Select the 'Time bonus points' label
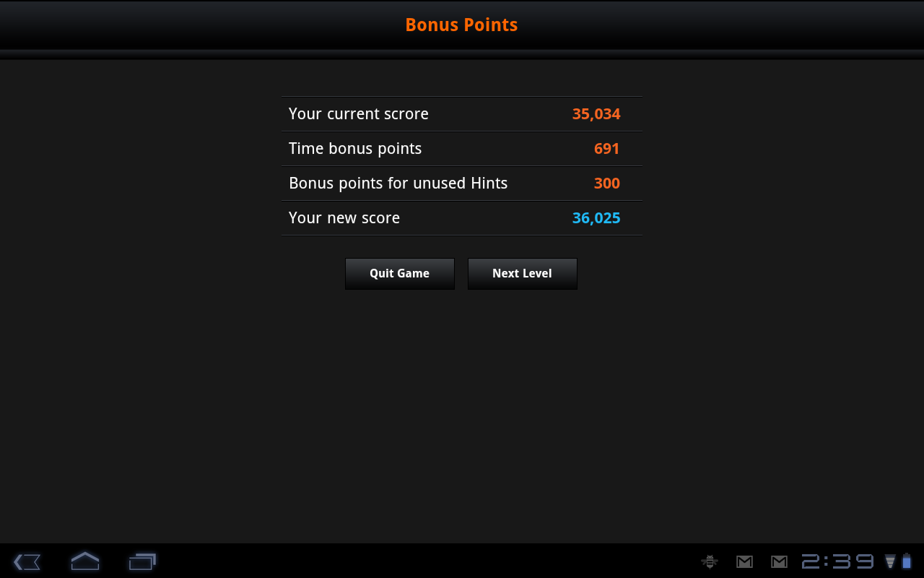 (355, 149)
